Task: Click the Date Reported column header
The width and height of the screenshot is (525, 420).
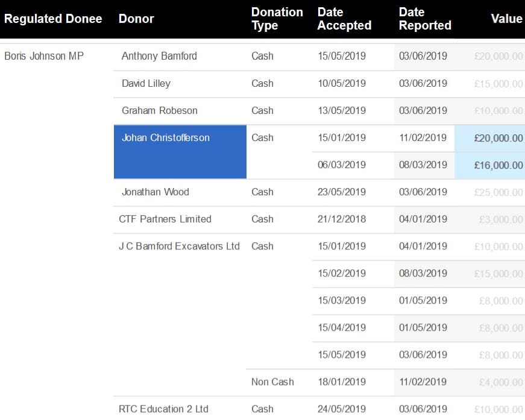Action: click(425, 19)
